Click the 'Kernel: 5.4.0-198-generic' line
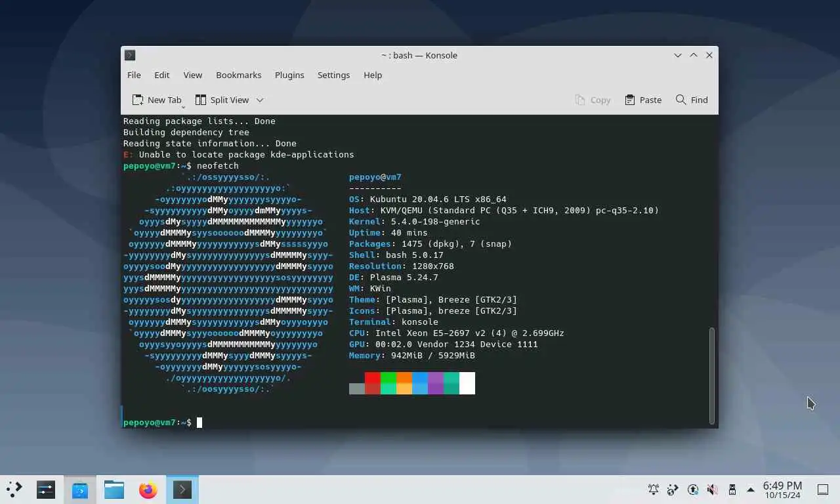Image resolution: width=840 pixels, height=504 pixels. pyautogui.click(x=415, y=222)
